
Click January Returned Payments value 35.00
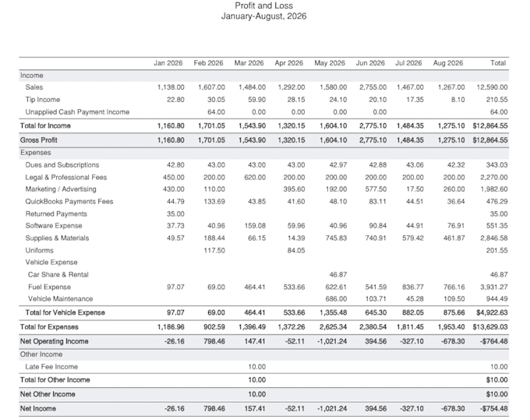point(175,214)
